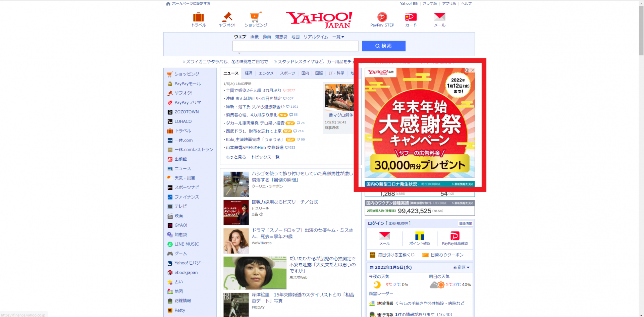
Task: Open GYAO! in the left sidebar
Action: coord(181,225)
